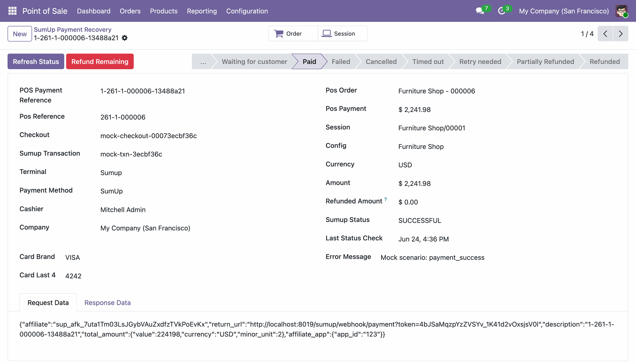This screenshot has width=636, height=364.
Task: Open the activities clock icon with badge 3
Action: pos(502,11)
